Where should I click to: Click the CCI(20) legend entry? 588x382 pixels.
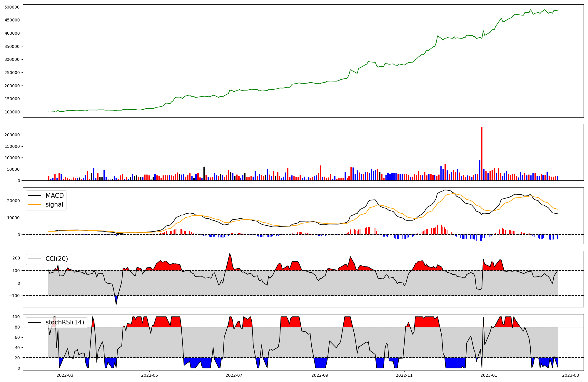(56, 259)
